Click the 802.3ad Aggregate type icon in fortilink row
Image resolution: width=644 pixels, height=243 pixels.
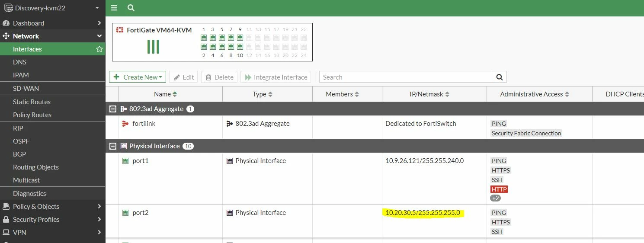click(x=230, y=124)
